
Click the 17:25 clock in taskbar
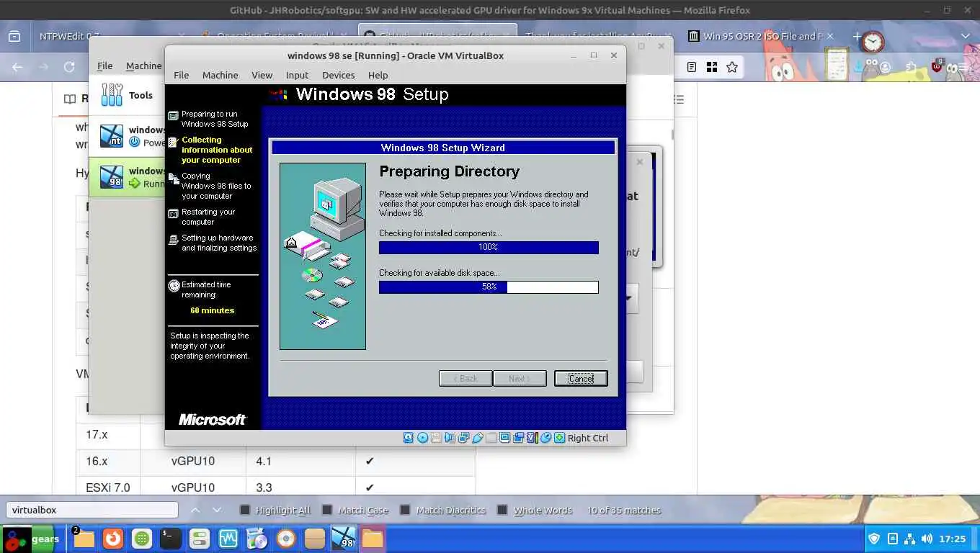tap(953, 539)
